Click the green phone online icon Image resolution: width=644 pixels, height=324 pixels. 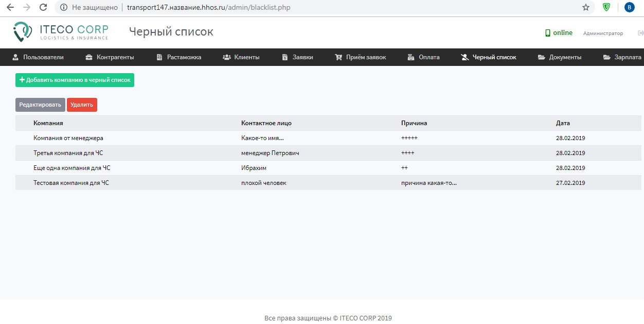pyautogui.click(x=548, y=33)
